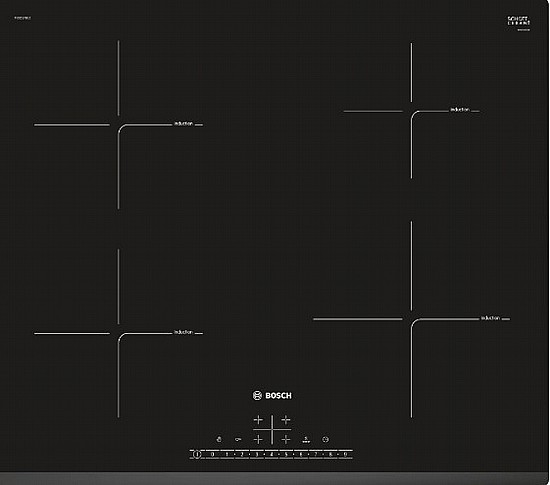550x485 pixels.
Task: Select the rear-left zone plus symbol
Action: point(258,419)
